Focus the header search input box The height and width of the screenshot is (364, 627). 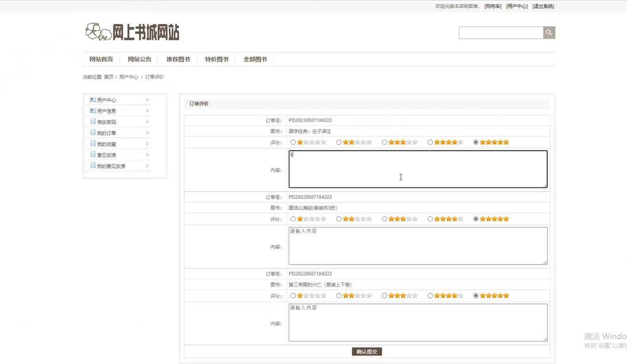(x=501, y=33)
